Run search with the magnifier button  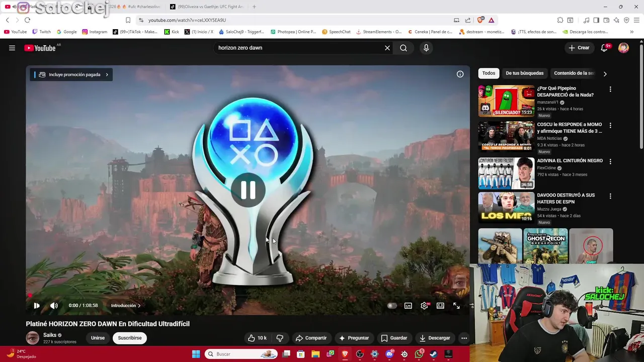[404, 48]
